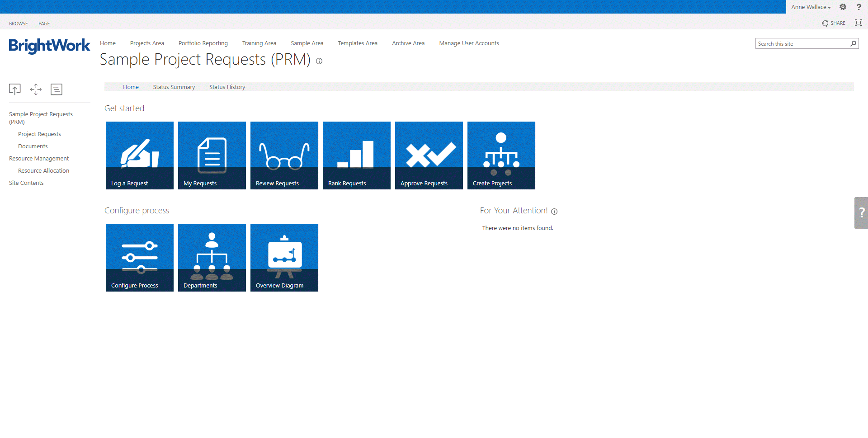This screenshot has width=868, height=438.
Task: Open the Rank Requests bar chart tile
Action: (x=356, y=155)
